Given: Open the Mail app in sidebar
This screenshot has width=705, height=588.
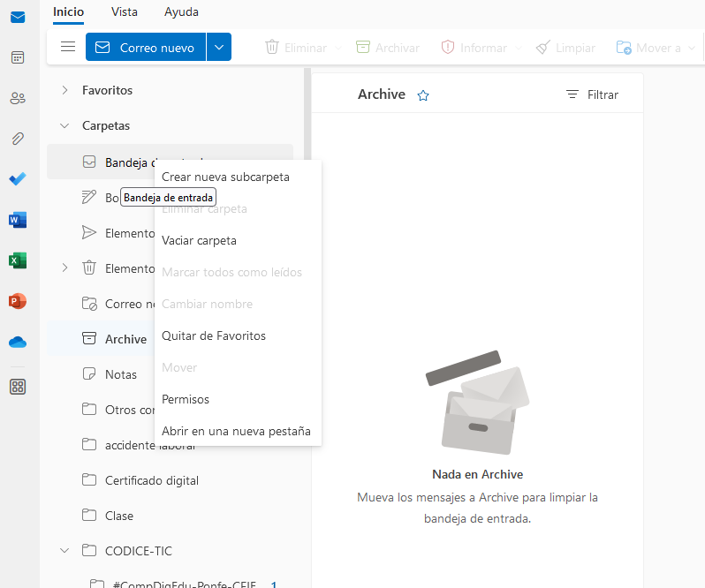Looking at the screenshot, I should (x=18, y=18).
